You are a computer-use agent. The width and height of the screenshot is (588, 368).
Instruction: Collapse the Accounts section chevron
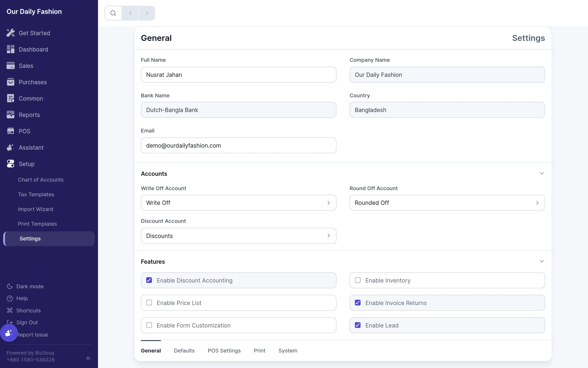click(542, 173)
